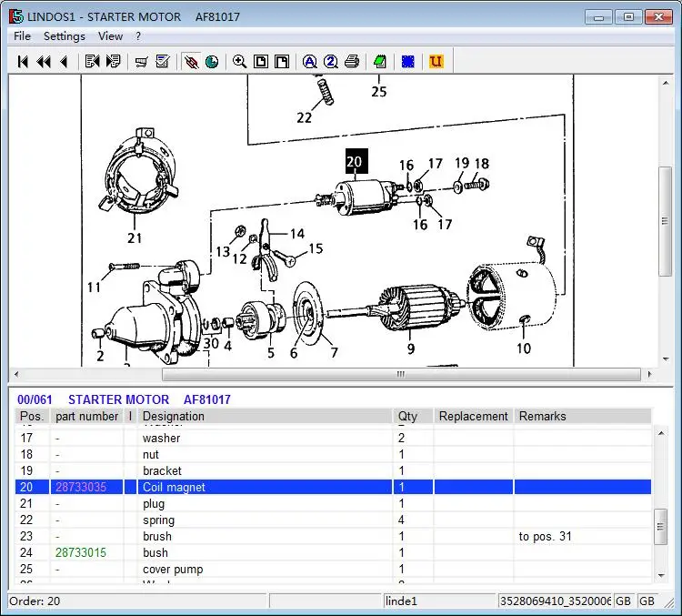This screenshot has width=682, height=616.
Task: Click the Remarks column header
Action: 583,416
